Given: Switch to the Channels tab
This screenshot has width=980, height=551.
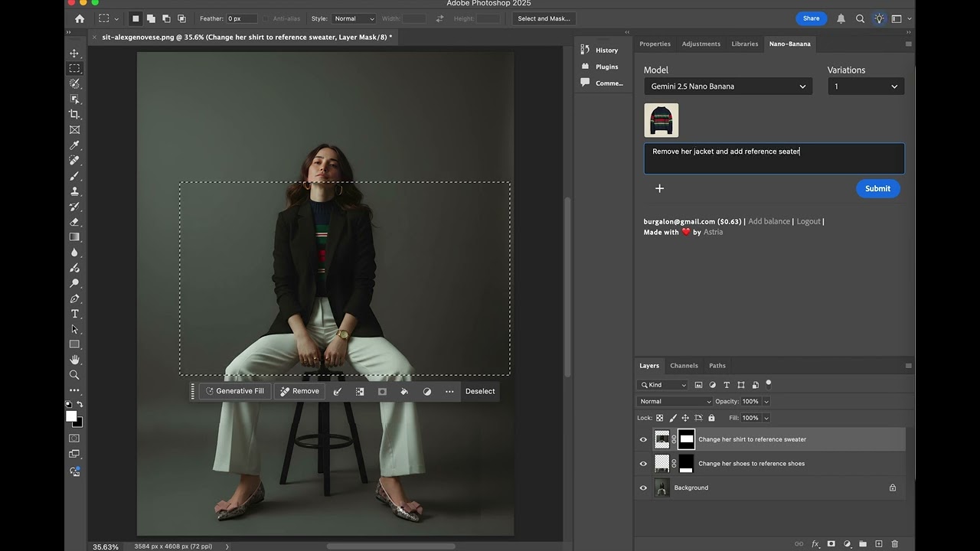Looking at the screenshot, I should 684,366.
